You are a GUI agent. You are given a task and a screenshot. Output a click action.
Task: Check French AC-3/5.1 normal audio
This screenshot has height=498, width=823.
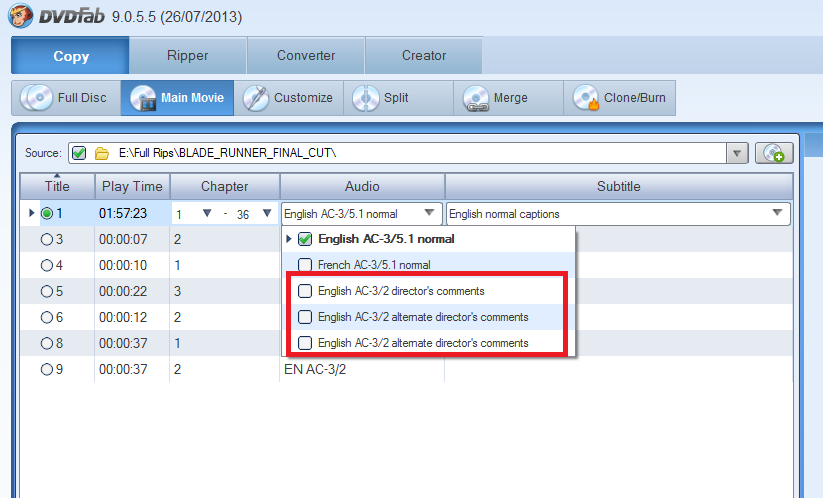click(x=305, y=265)
